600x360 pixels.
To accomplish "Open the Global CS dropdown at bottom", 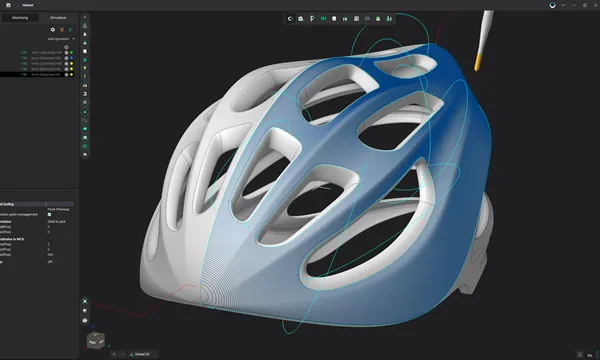I will 142,354.
